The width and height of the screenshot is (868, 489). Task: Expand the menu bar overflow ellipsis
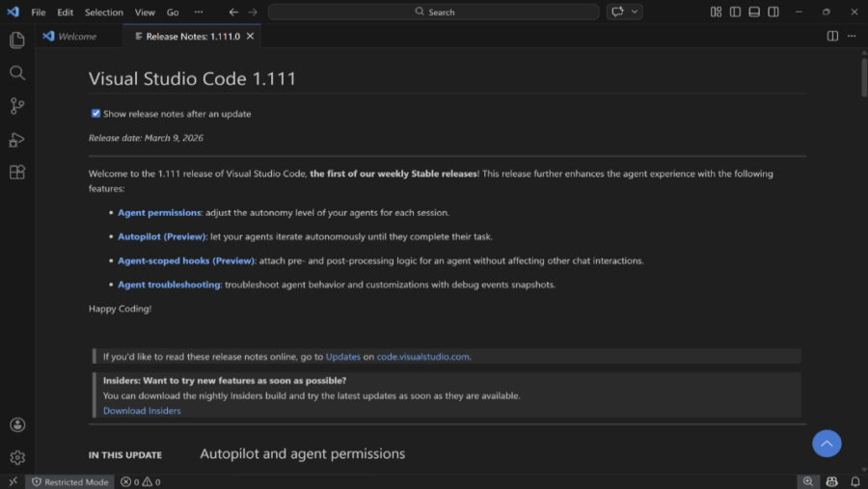[198, 12]
